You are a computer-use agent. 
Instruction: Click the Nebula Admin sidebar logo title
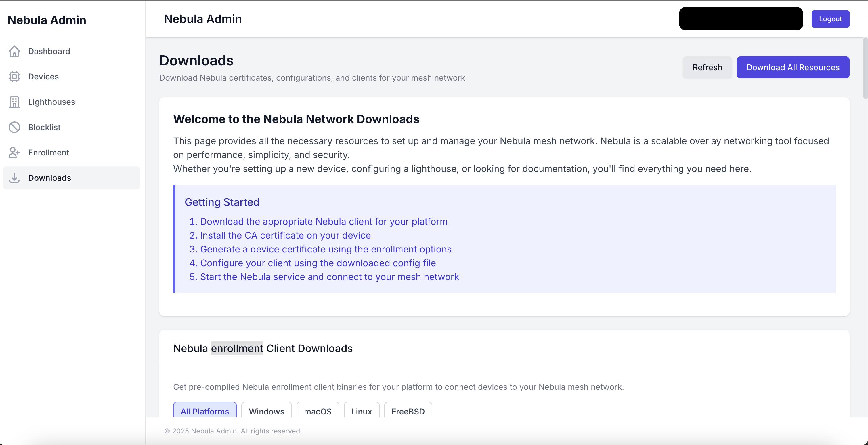(47, 20)
